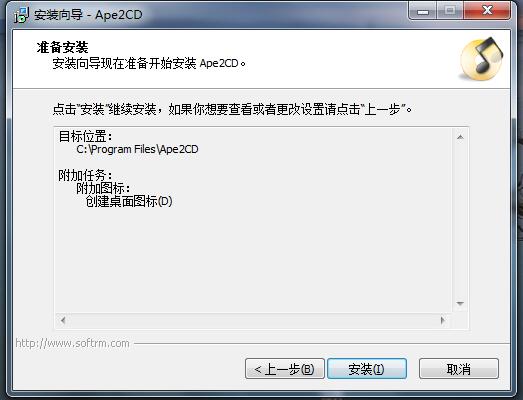Click the horizontal scrollbar right arrow

[x=443, y=320]
